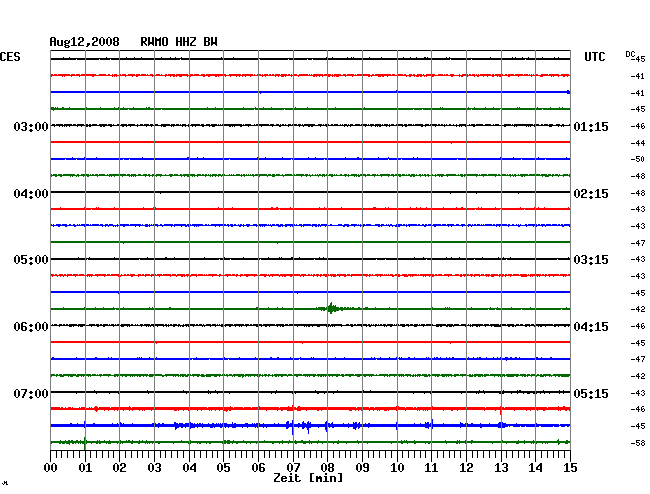The width and height of the screenshot is (650, 494).
Task: Select the 08 minute tick label
Action: coord(327,468)
